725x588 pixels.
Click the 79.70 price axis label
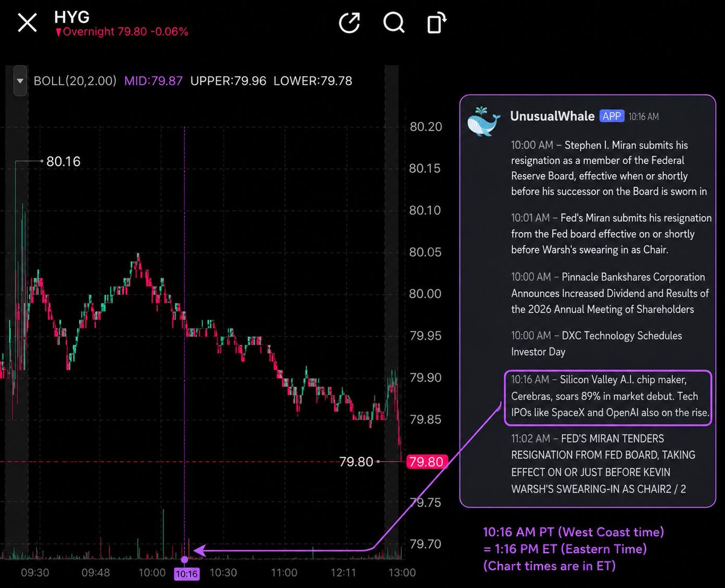[x=425, y=544]
